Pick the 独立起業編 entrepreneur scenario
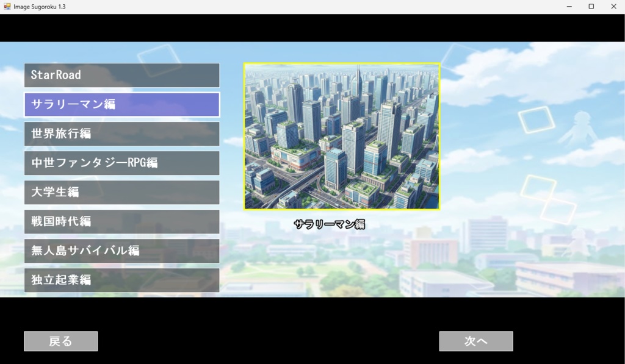This screenshot has height=364, width=625. (121, 280)
